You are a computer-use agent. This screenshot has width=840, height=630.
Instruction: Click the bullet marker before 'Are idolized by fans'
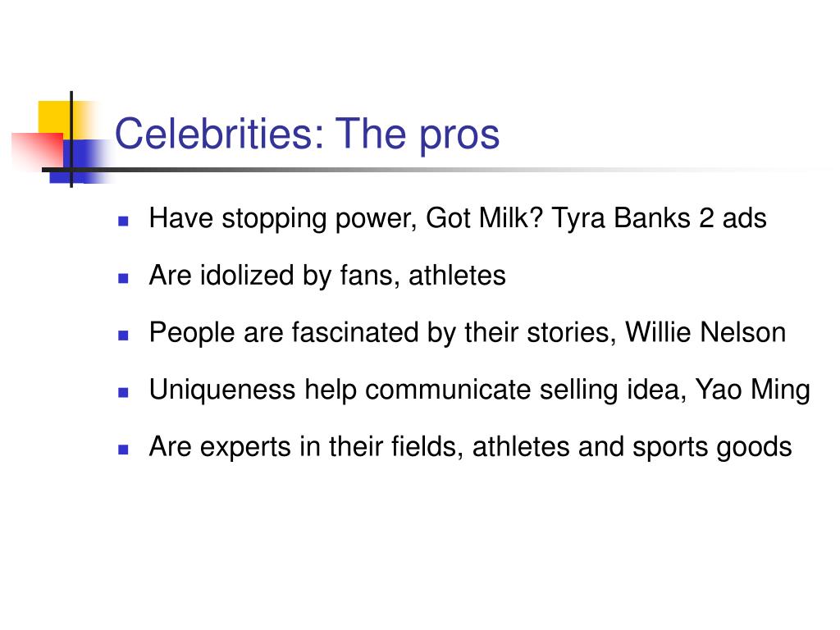(x=123, y=278)
